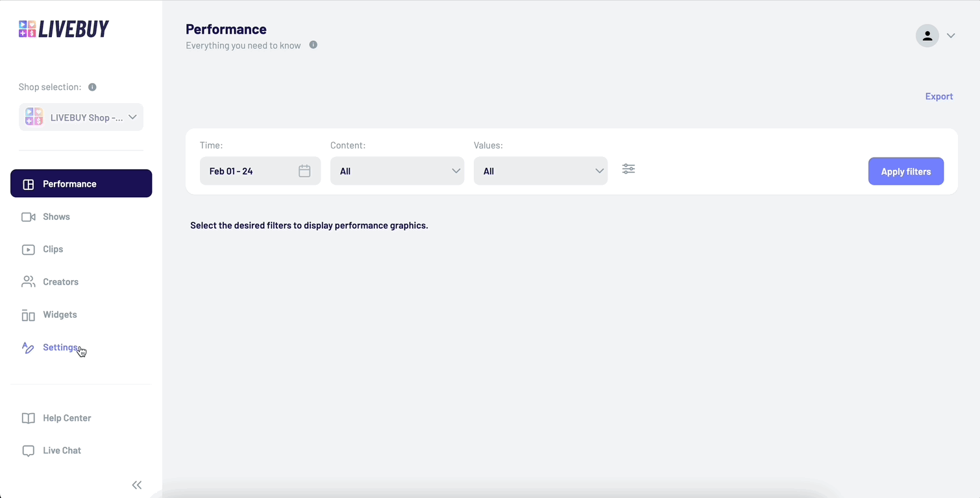
Task: Click the info icon next to Shop selection
Action: click(x=92, y=87)
